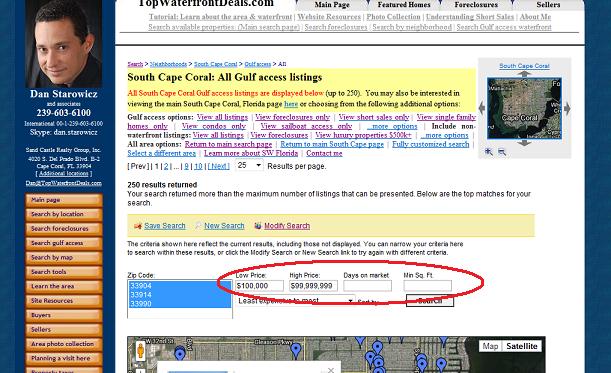Go to the Next results page
Image resolution: width=611 pixels, height=373 pixels.
(219, 166)
